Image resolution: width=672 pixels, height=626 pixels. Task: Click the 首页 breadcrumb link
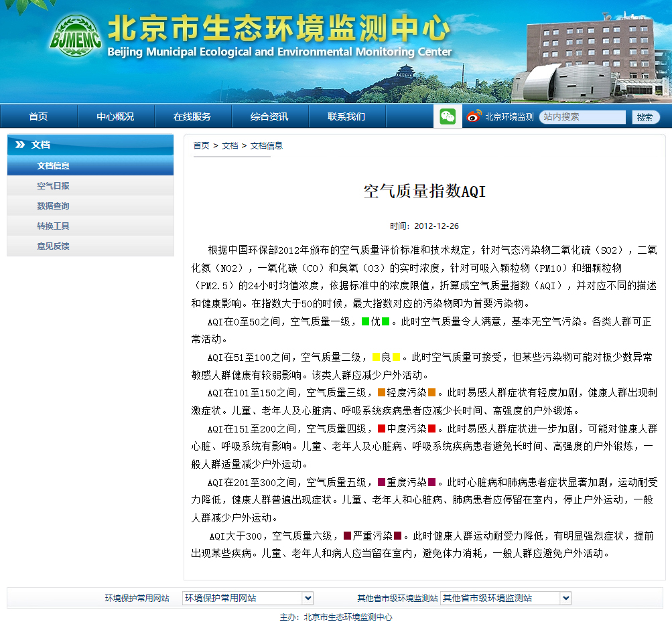201,145
